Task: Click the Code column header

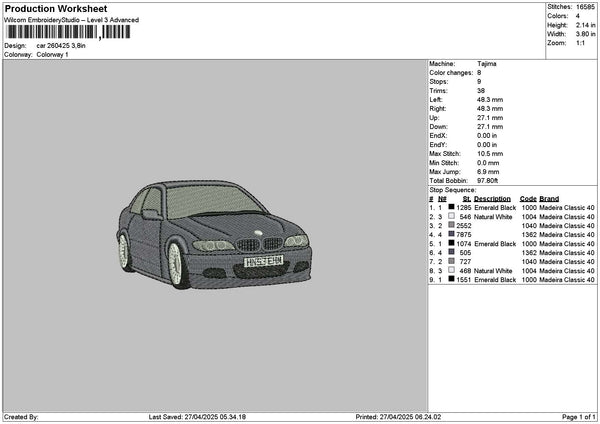Action: point(528,198)
